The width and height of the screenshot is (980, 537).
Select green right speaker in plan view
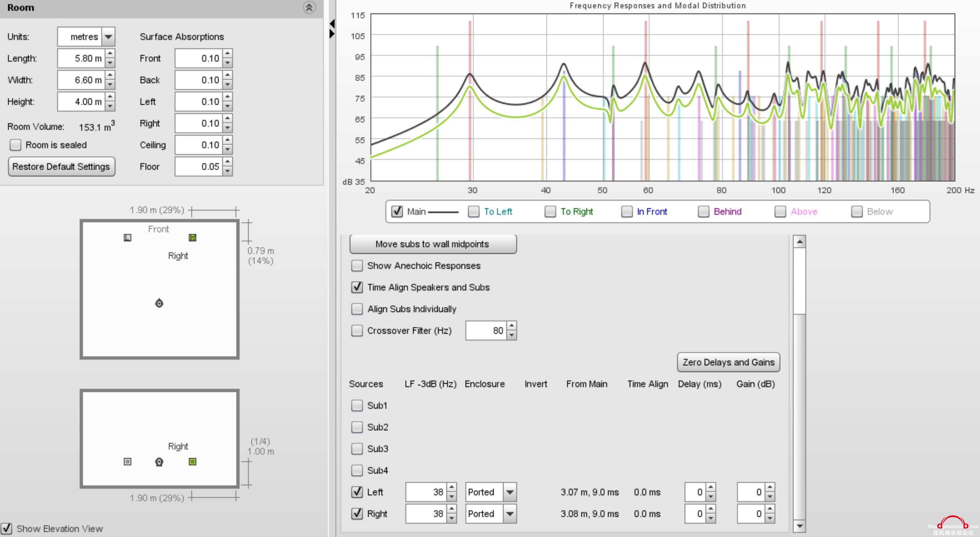193,237
